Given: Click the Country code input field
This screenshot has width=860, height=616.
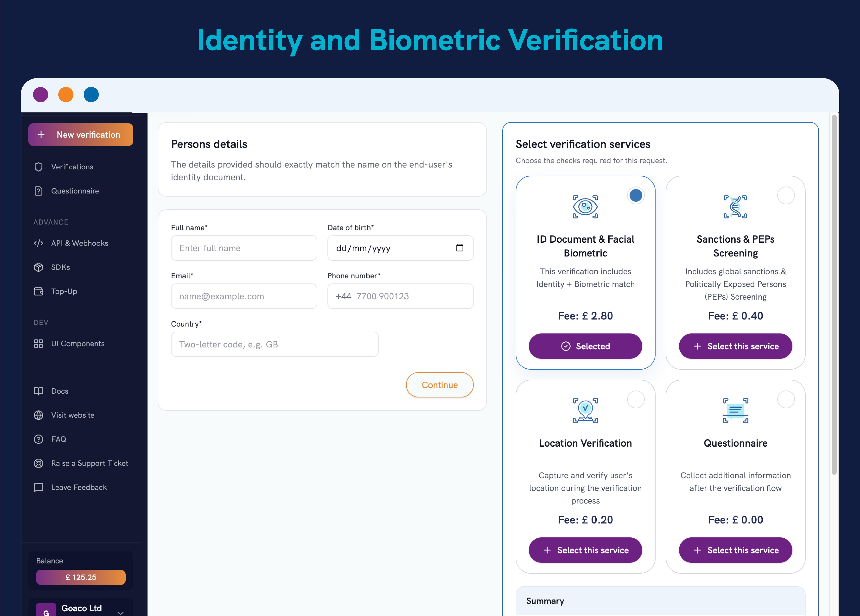Looking at the screenshot, I should pyautogui.click(x=275, y=344).
